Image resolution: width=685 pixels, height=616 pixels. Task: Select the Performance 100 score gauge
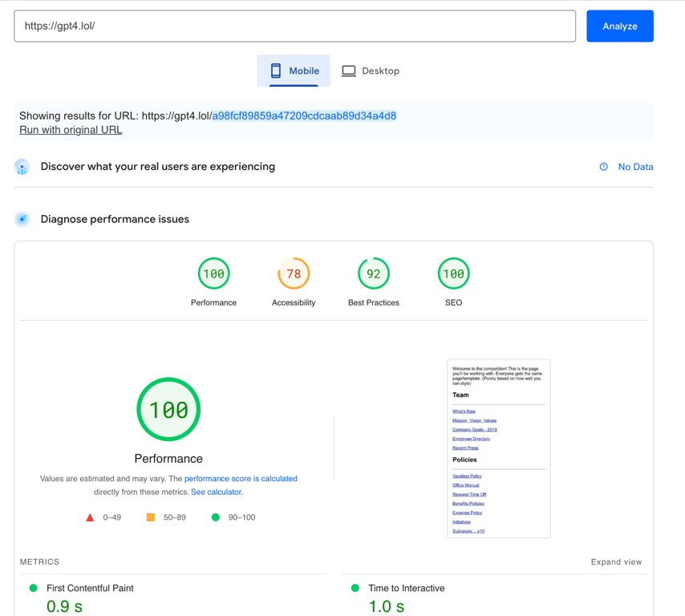pyautogui.click(x=213, y=274)
